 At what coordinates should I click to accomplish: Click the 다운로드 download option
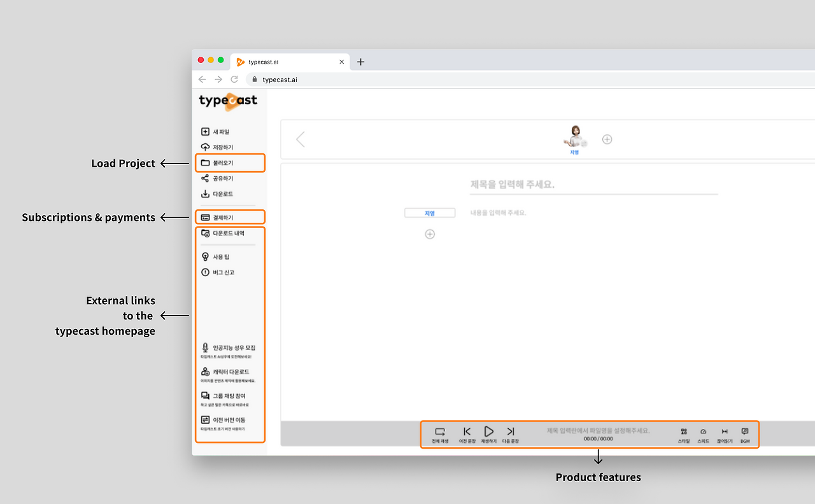(217, 194)
